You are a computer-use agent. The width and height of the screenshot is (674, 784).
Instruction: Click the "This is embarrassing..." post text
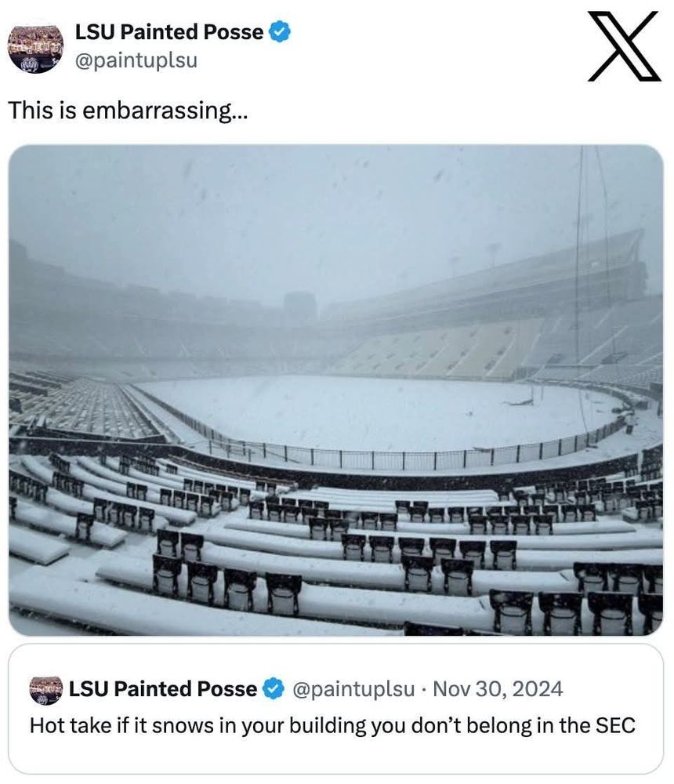(x=129, y=111)
